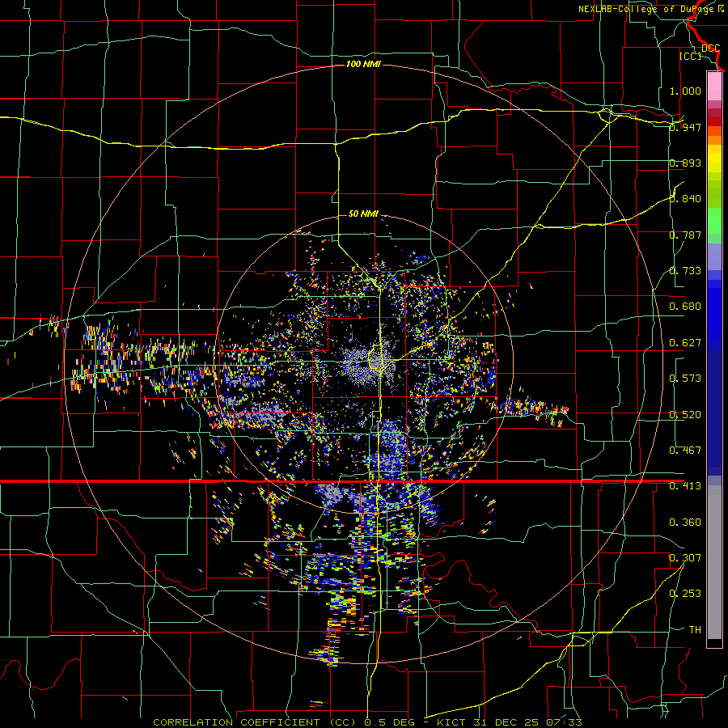Select the 0.680 color scale value
Screen dimensions: 728x728
point(685,307)
